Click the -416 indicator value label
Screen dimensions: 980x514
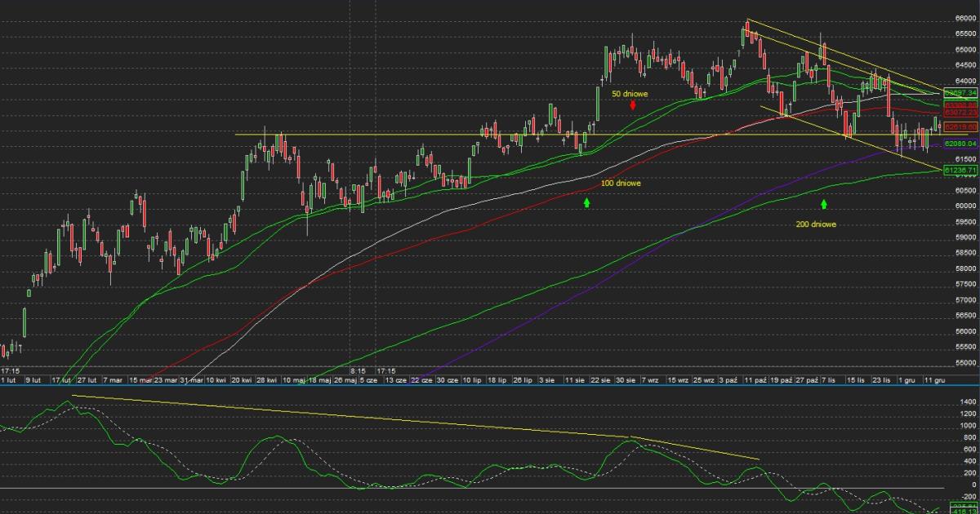click(960, 511)
